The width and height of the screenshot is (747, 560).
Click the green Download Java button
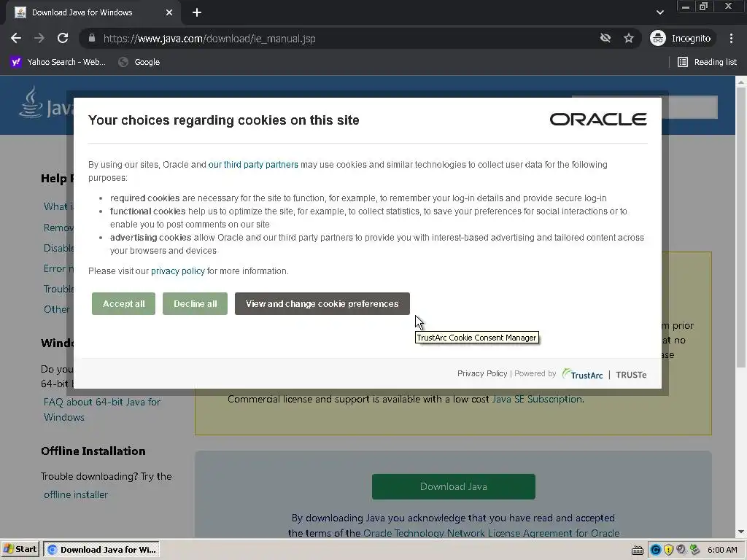point(454,486)
